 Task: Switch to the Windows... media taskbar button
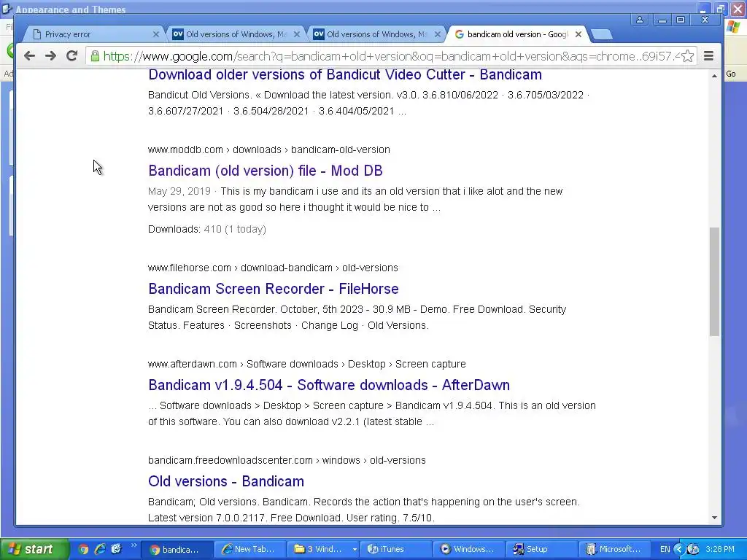coord(468,549)
